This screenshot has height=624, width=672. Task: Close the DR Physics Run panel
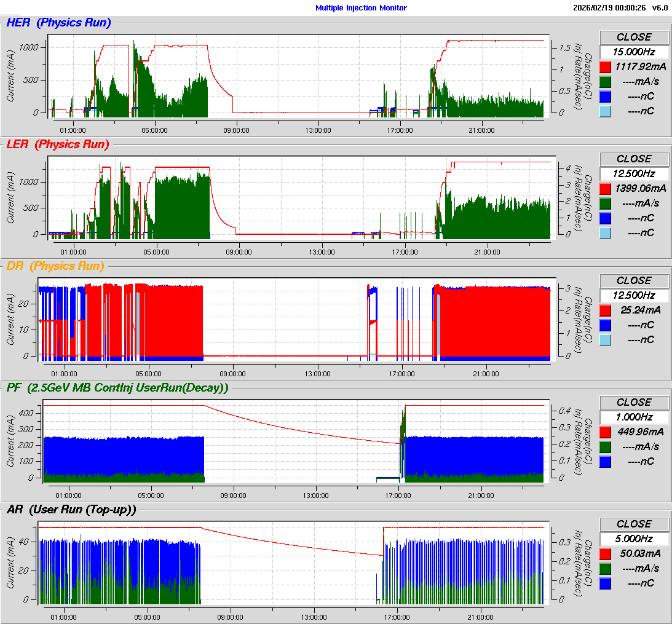tap(634, 281)
